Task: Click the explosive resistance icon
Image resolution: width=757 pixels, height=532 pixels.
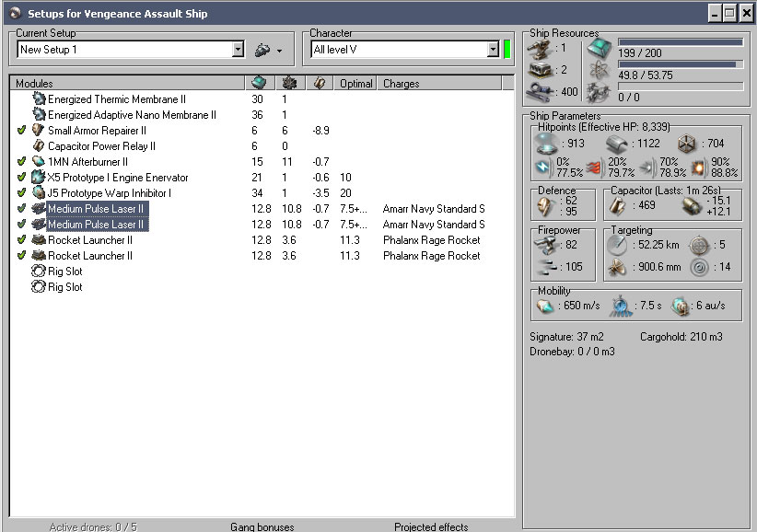Action: pyautogui.click(x=698, y=168)
